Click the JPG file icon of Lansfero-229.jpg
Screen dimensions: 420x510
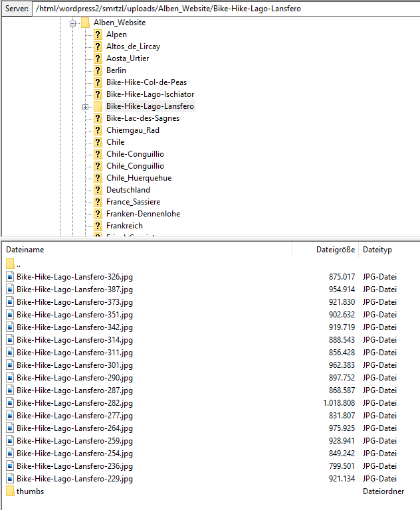10,479
